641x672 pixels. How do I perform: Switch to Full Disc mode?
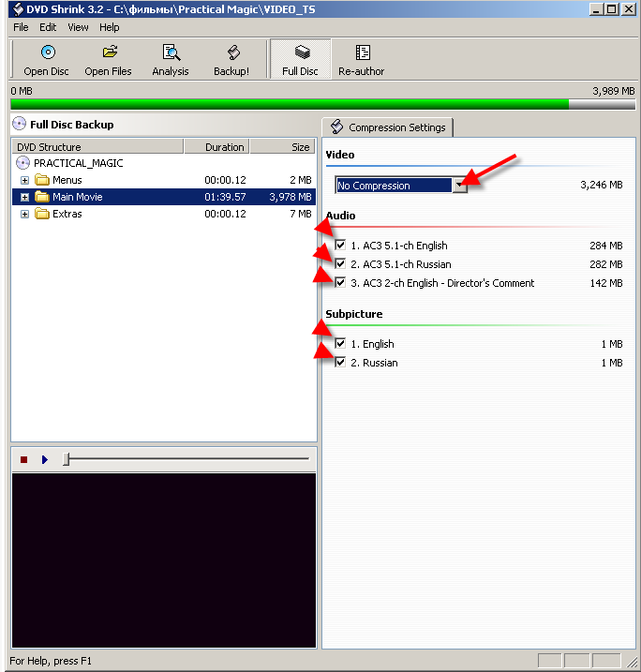coord(301,60)
